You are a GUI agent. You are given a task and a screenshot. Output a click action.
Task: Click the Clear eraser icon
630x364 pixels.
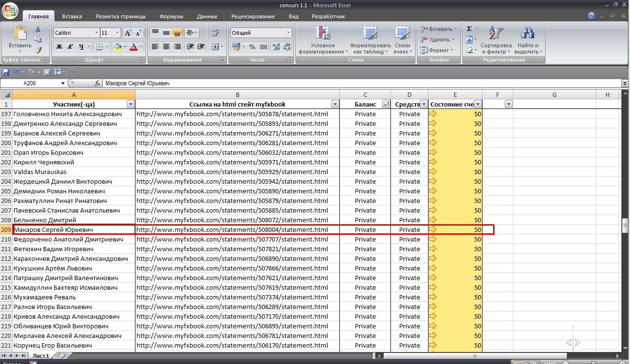(469, 50)
